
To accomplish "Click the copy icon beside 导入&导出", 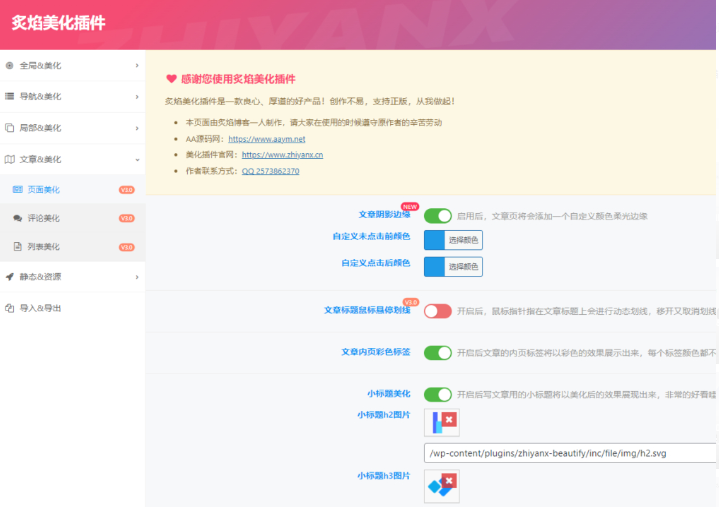I will point(10,308).
